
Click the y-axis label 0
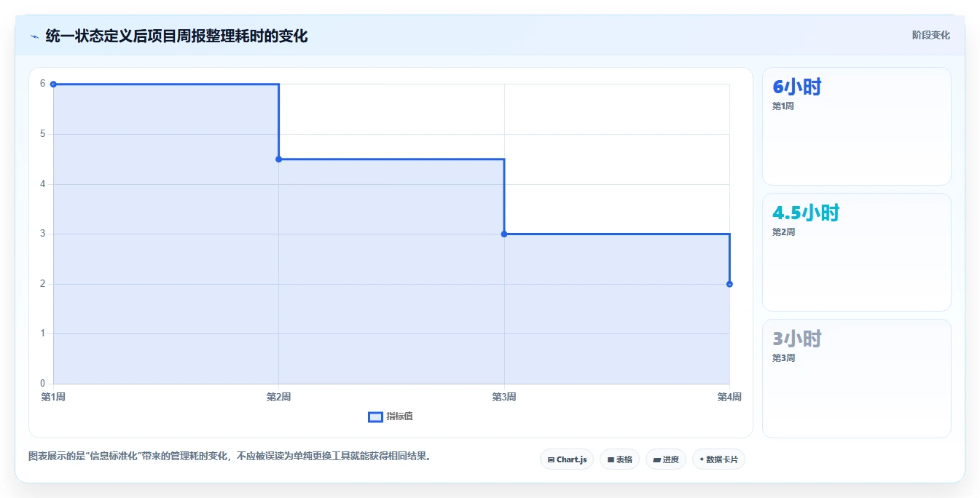click(x=42, y=384)
